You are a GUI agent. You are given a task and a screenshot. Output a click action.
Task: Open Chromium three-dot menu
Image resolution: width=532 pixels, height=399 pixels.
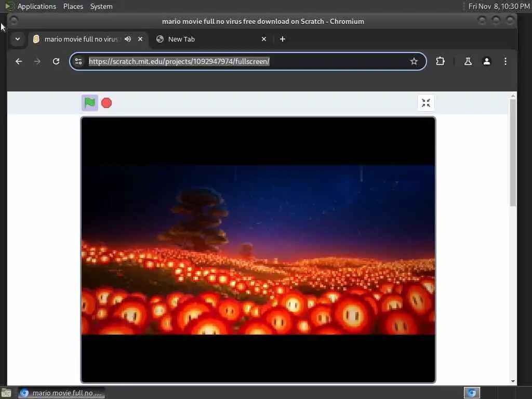(x=505, y=61)
